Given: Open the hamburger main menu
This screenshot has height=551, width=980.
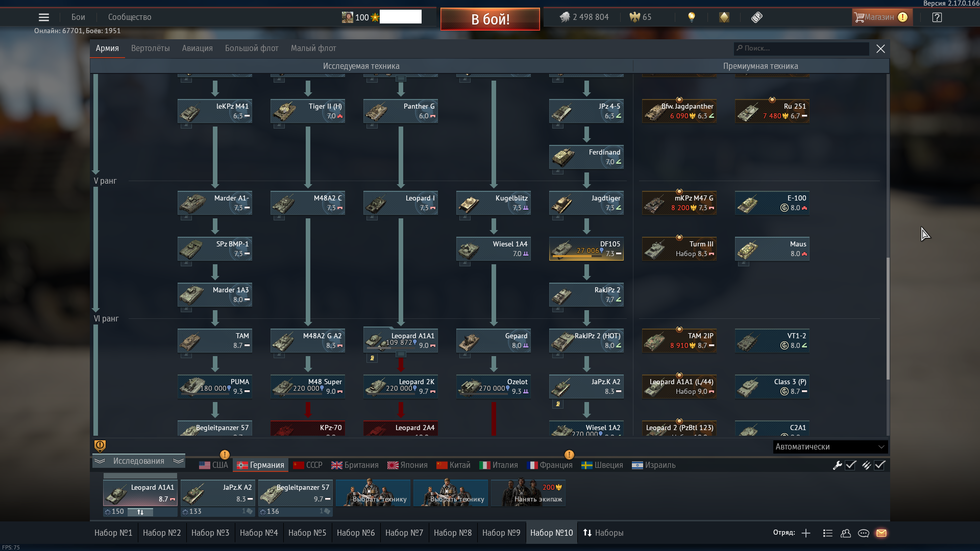Looking at the screenshot, I should pyautogui.click(x=44, y=17).
